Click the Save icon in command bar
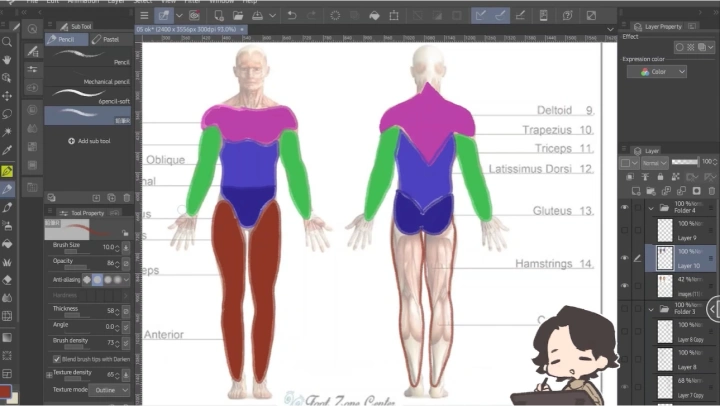 click(x=258, y=15)
